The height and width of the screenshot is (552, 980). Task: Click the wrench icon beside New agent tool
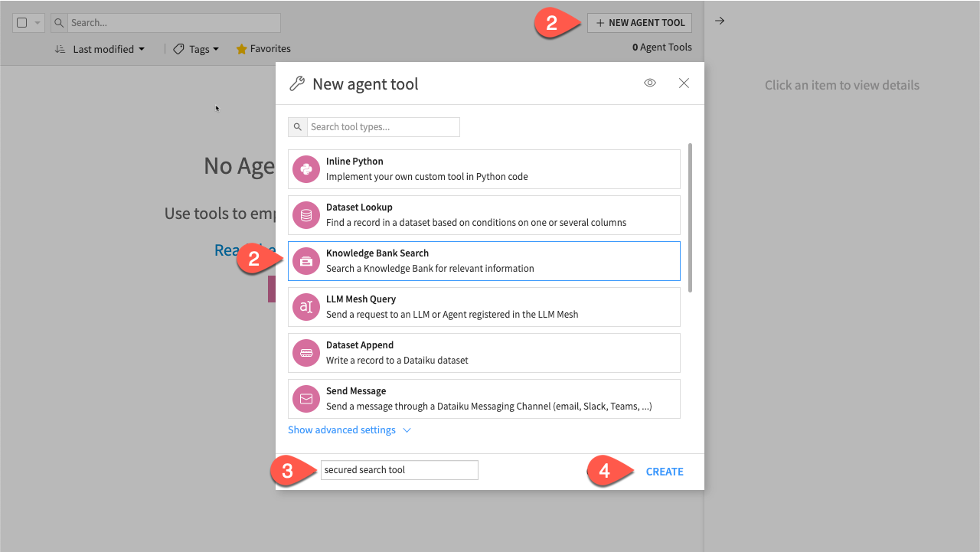point(297,83)
